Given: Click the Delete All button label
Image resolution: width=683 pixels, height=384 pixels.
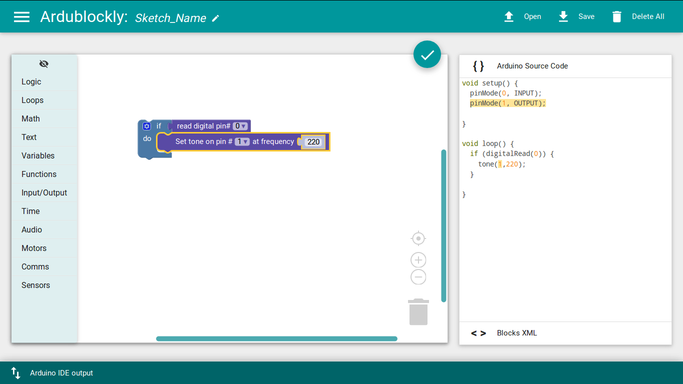Looking at the screenshot, I should (648, 17).
